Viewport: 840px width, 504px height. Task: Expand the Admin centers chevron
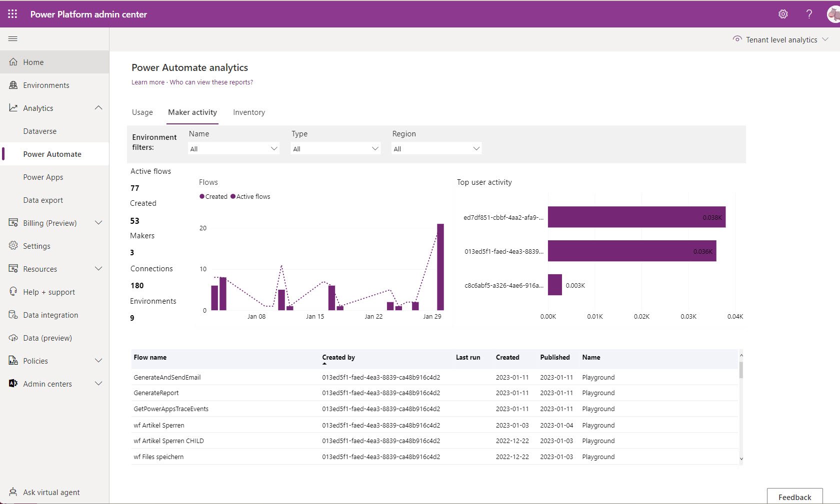pos(98,384)
